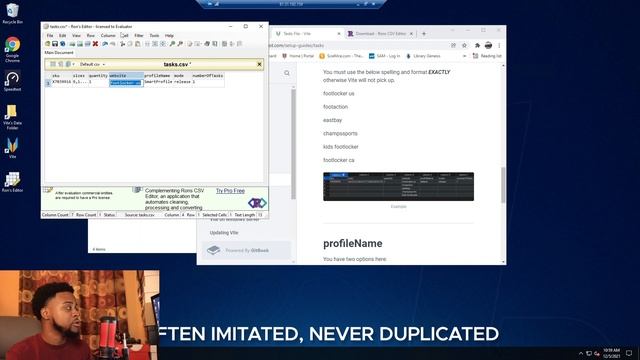Click the Try Pro Free link
The image size is (640, 360).
tap(230, 191)
